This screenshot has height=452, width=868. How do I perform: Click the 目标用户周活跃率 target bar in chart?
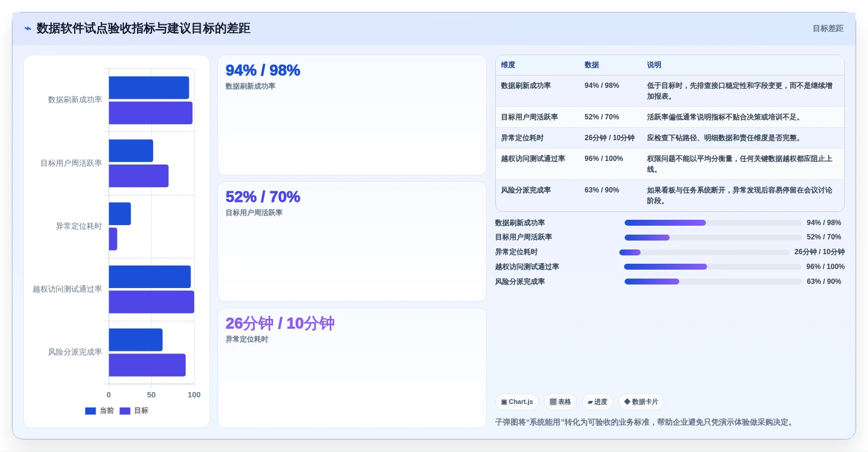(x=139, y=176)
